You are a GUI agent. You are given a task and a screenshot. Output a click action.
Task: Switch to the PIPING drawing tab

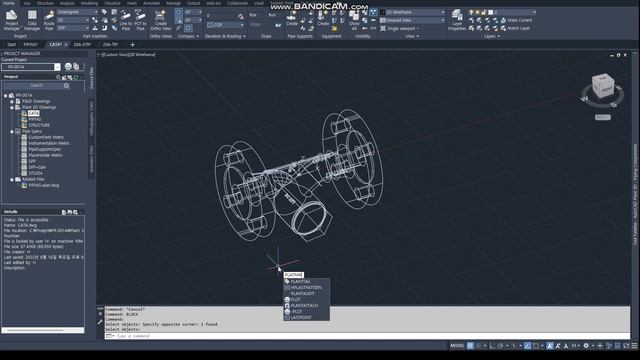point(31,44)
